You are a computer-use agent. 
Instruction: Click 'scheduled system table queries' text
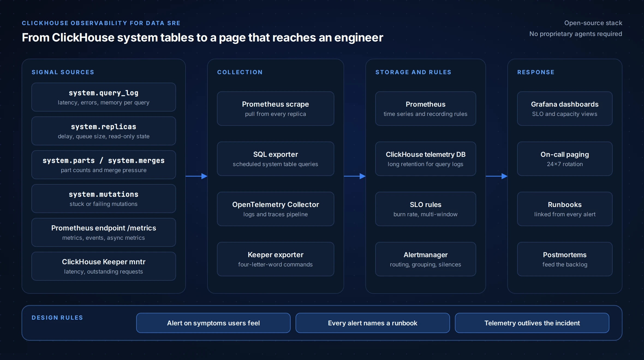tap(276, 164)
